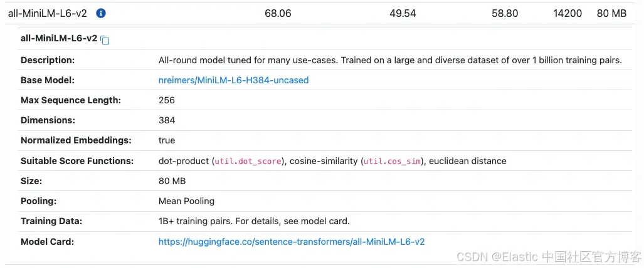The width and height of the screenshot is (644, 268).
Task: Open the huggingface.co model card URL
Action: (291, 242)
